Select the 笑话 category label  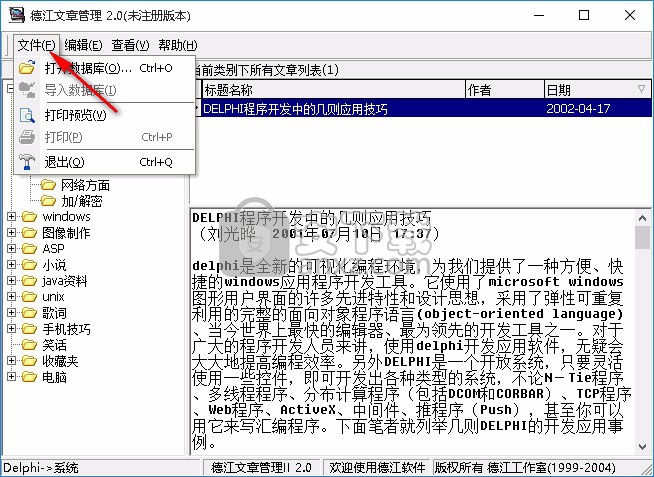(x=54, y=345)
